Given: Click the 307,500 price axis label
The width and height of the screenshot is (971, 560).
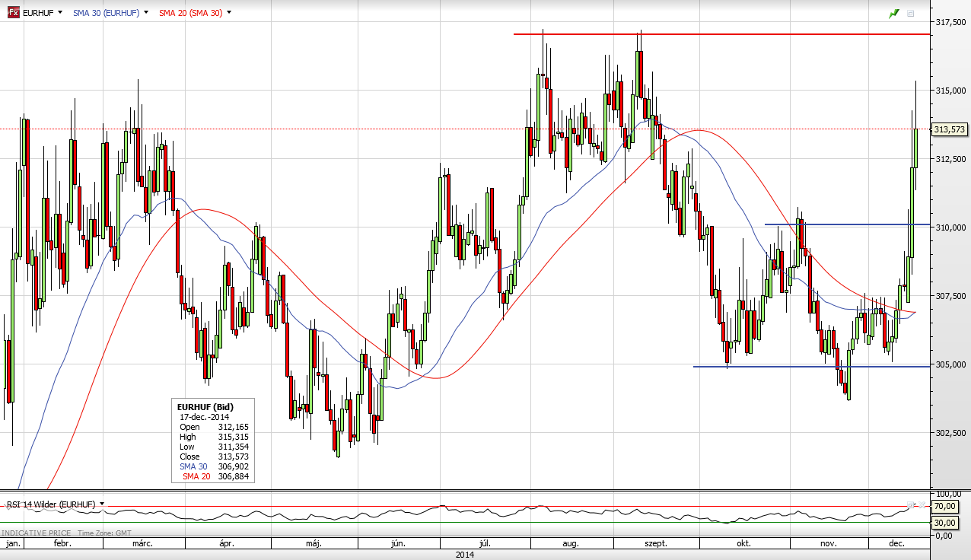Looking at the screenshot, I should click(x=951, y=296).
